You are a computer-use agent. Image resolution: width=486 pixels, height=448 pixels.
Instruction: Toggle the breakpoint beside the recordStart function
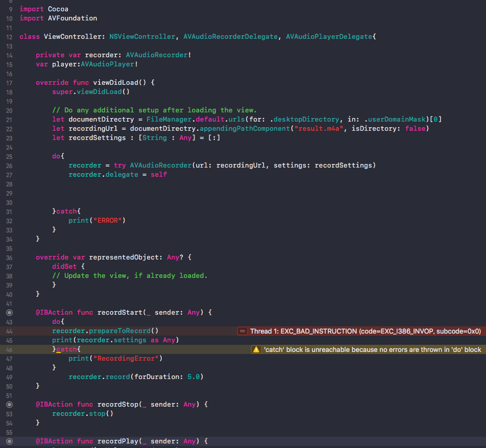tap(9, 312)
